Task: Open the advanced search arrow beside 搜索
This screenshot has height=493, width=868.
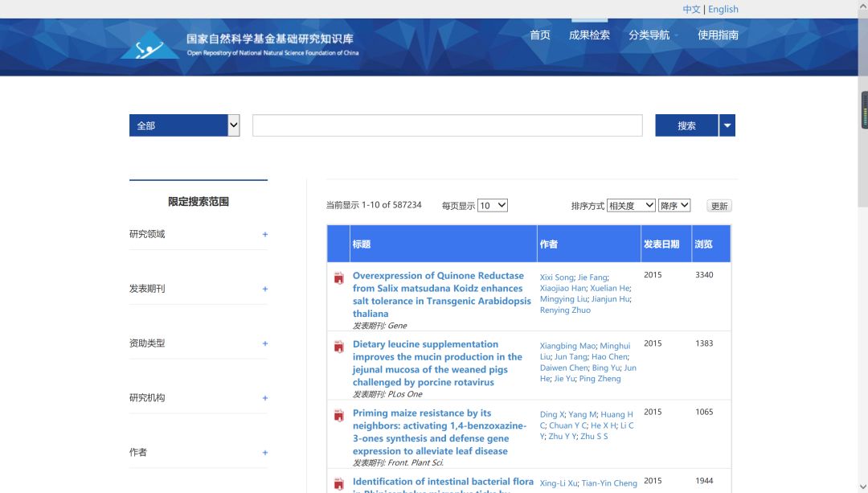Action: pyautogui.click(x=727, y=125)
